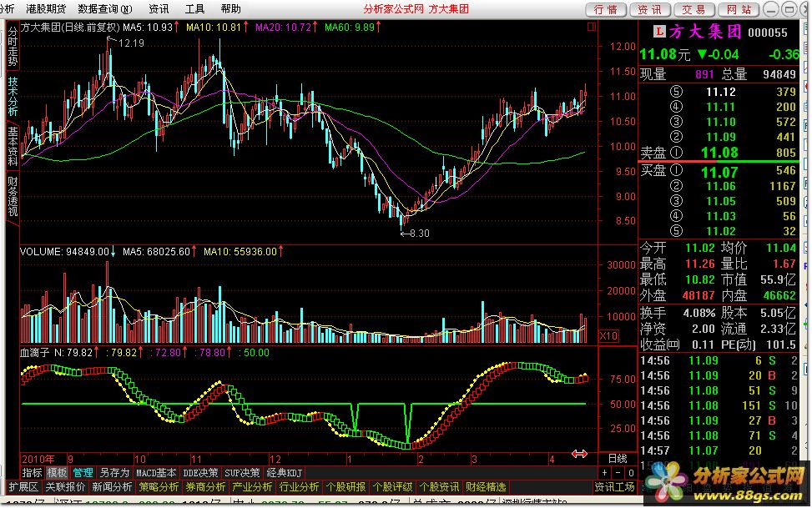Open the 产业分析 tab

click(x=252, y=487)
